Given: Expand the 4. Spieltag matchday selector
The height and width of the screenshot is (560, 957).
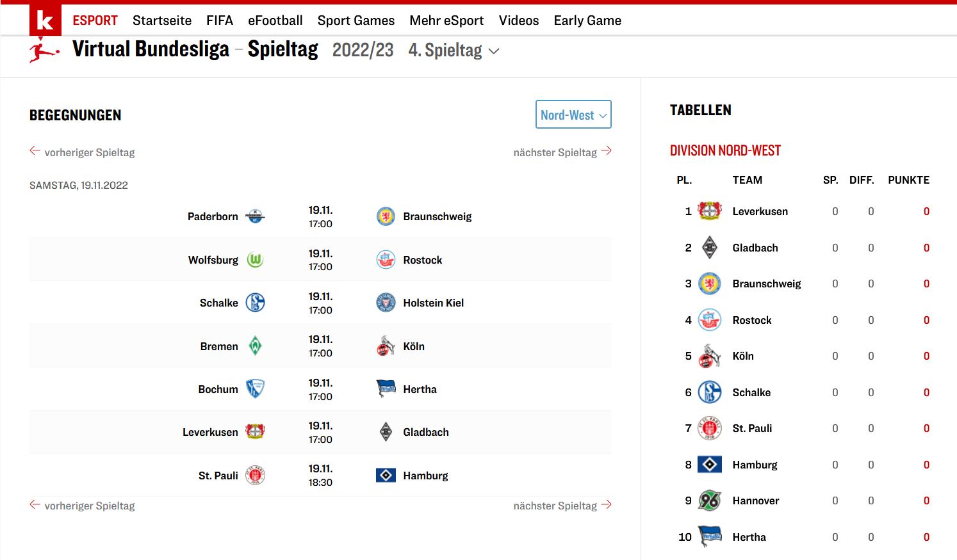Looking at the screenshot, I should point(454,51).
